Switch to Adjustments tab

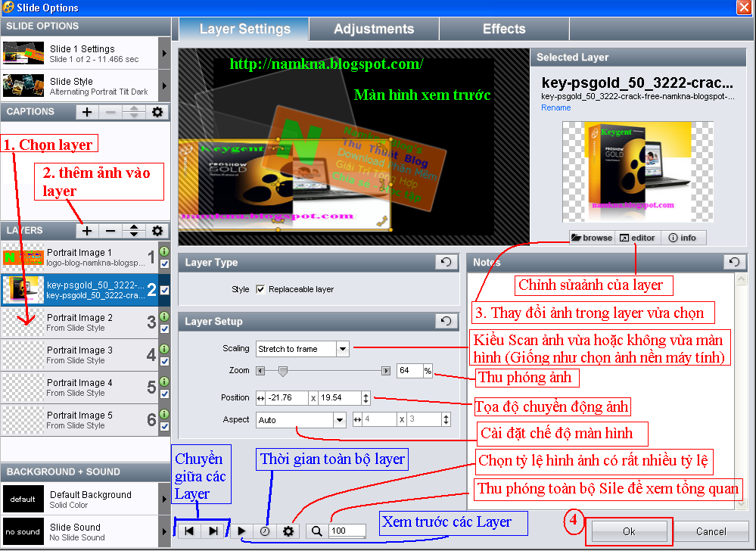(374, 29)
